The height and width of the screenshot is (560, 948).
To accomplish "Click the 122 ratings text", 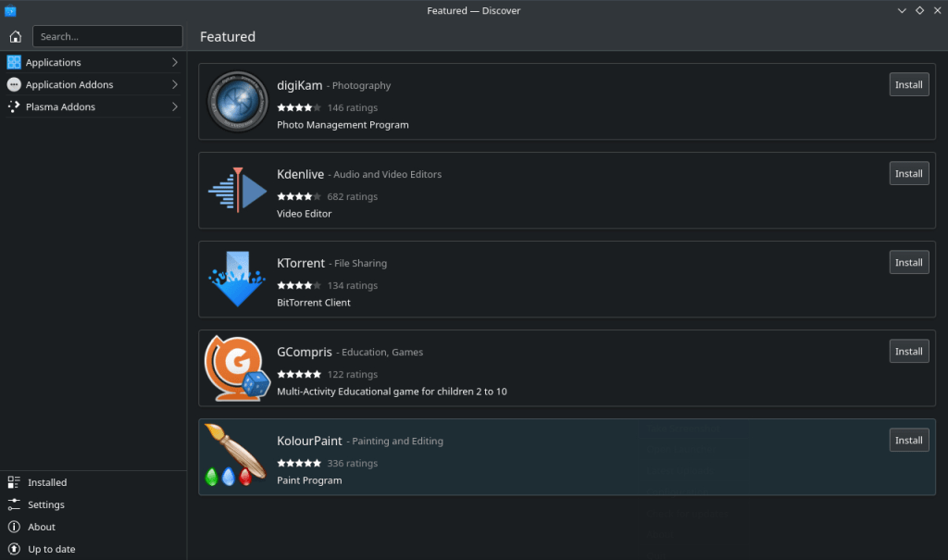I will (x=353, y=374).
